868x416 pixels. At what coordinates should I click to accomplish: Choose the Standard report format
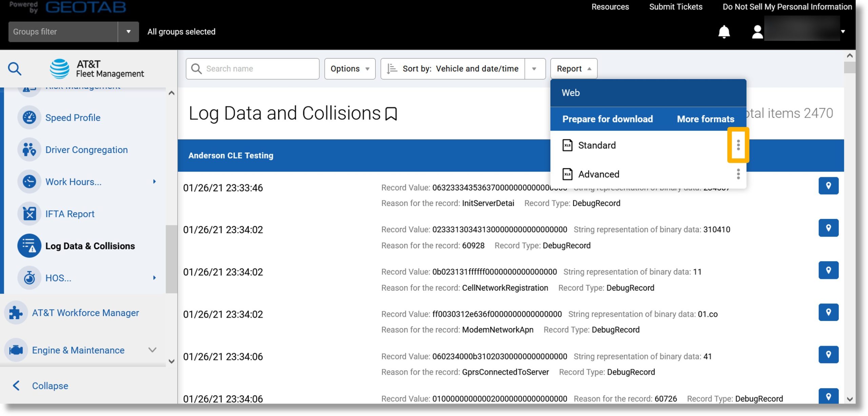tap(596, 145)
